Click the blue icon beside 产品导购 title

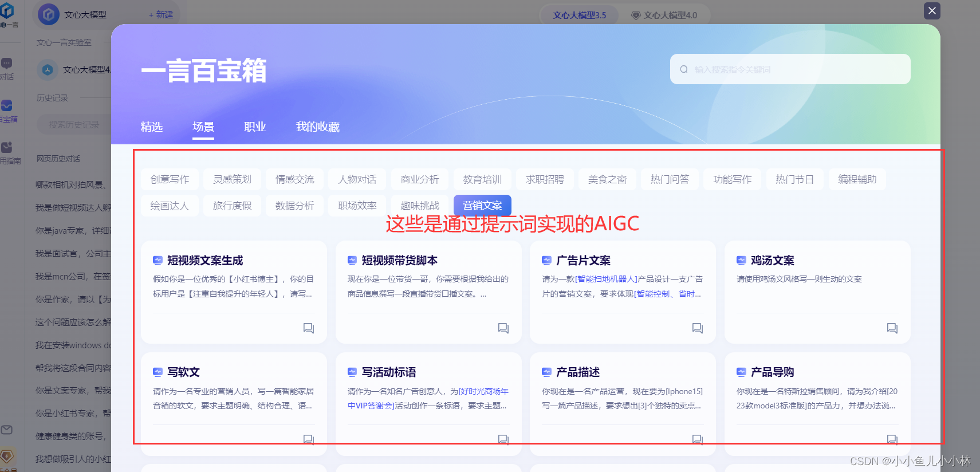[x=741, y=372]
